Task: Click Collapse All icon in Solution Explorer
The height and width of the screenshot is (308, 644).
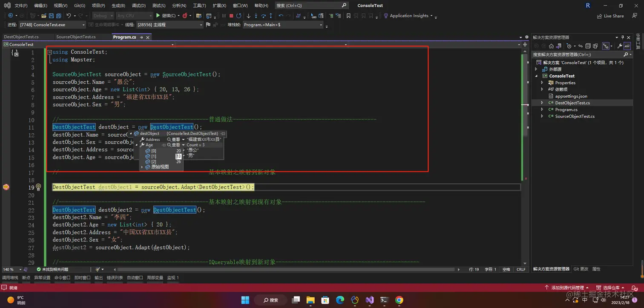Action: click(588, 46)
